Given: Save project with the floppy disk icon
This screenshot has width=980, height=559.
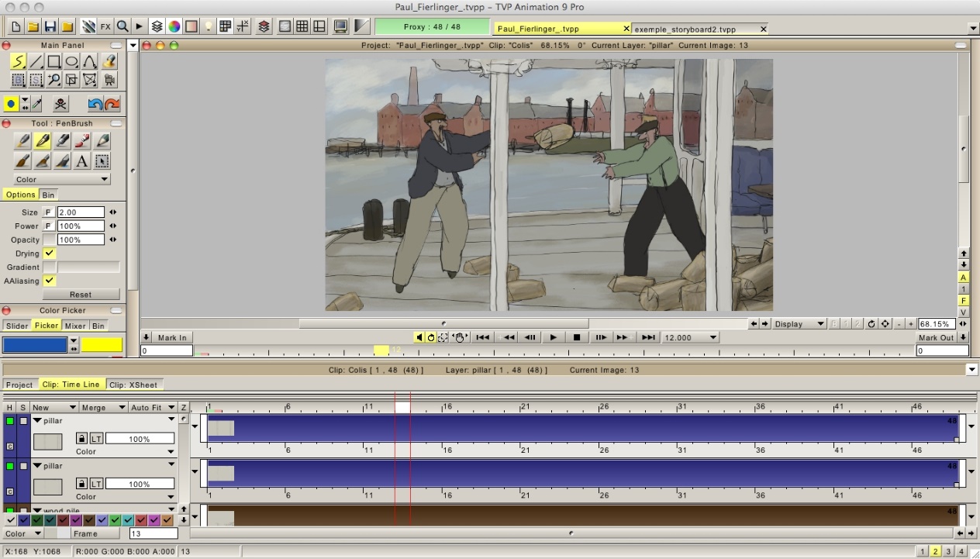Looking at the screenshot, I should click(x=50, y=26).
